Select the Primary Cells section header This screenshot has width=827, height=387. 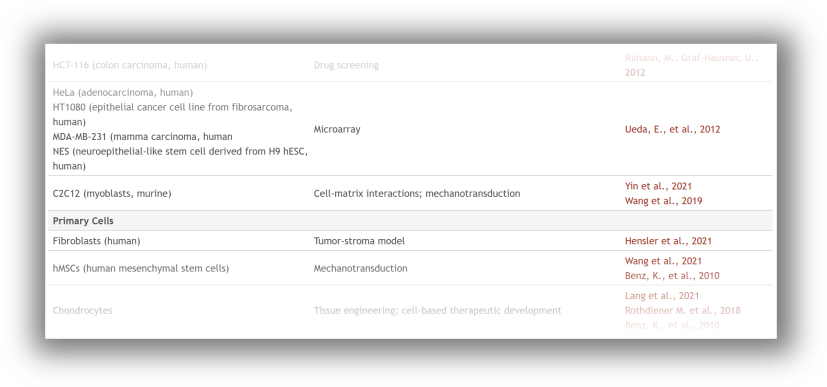83,221
